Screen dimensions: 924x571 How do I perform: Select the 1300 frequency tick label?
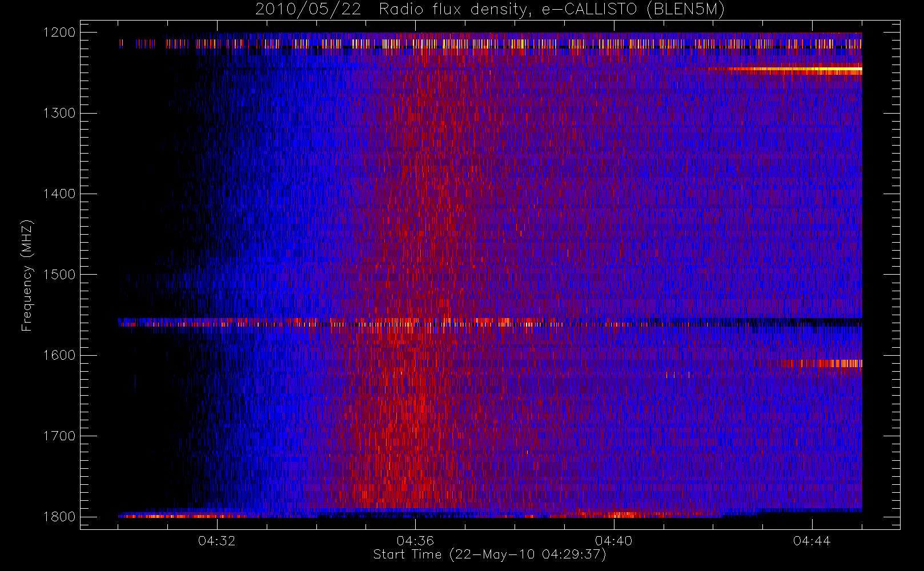tap(59, 113)
